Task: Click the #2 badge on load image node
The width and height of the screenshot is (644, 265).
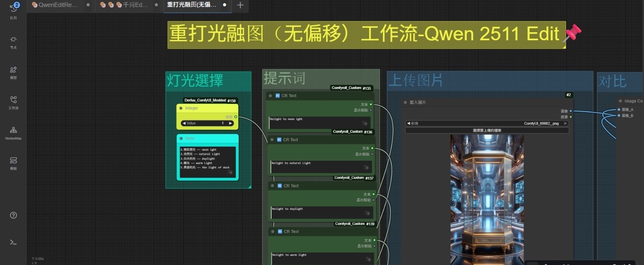Action: point(568,95)
